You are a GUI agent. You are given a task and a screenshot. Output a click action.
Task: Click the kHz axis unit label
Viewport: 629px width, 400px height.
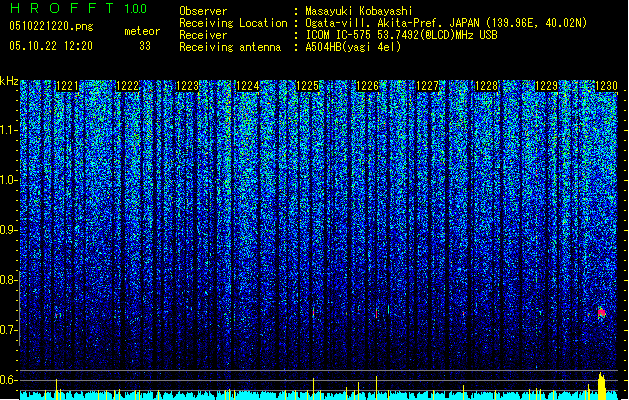[x=9, y=81]
